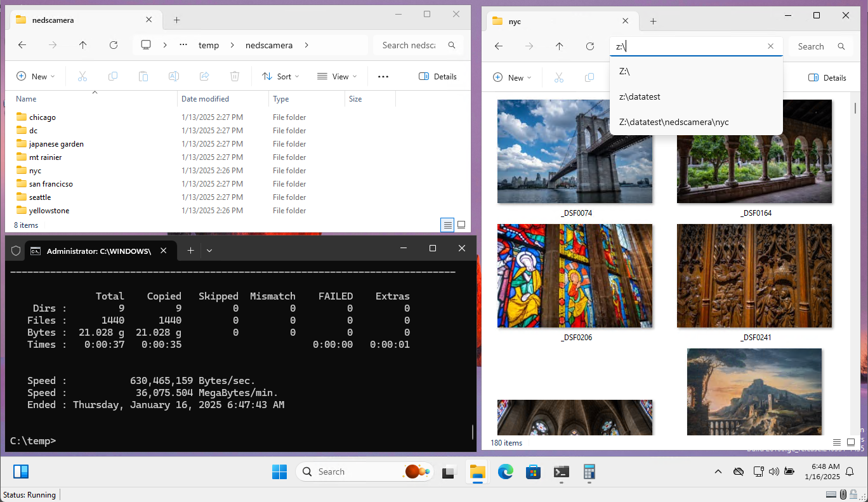Switch nedscamera to large thumbnails view
The height and width of the screenshot is (502, 868).
(x=461, y=225)
